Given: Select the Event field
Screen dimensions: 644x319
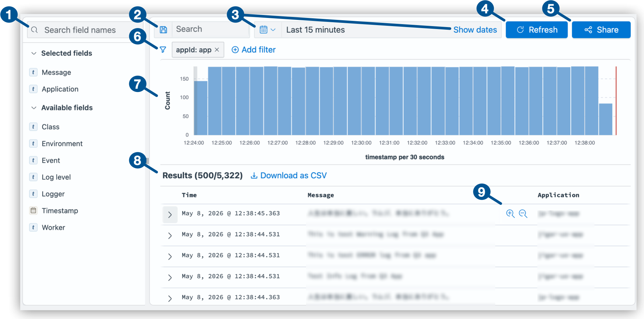Looking at the screenshot, I should (x=51, y=160).
